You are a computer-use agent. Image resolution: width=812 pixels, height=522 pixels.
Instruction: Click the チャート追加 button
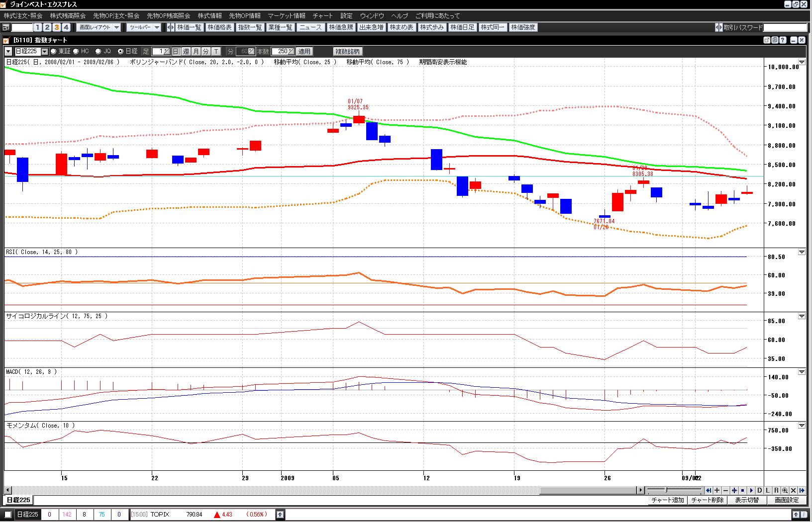667,500
